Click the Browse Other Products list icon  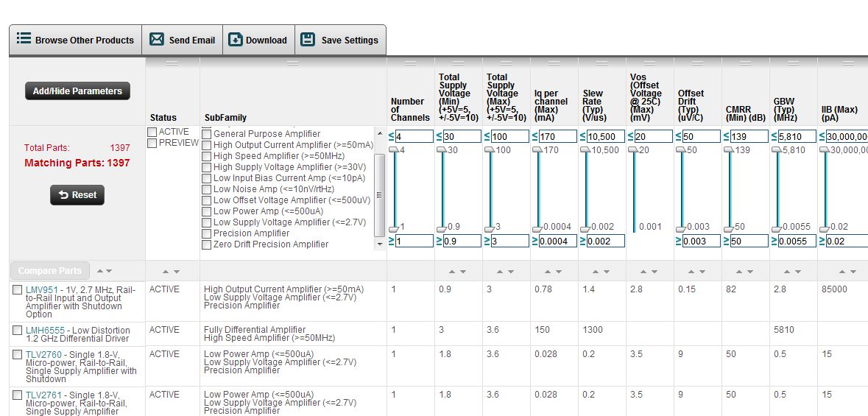24,39
